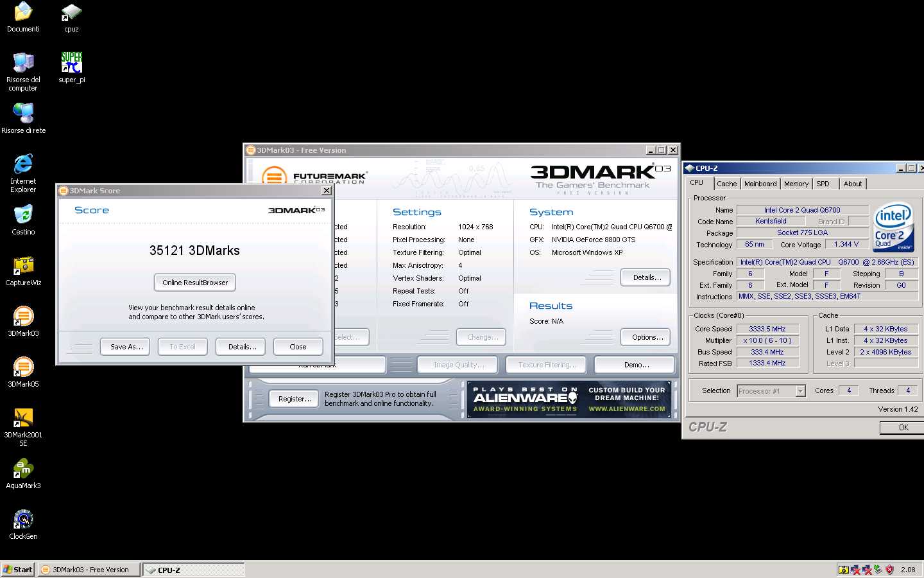Click the Register... button
The width and height of the screenshot is (924, 578).
click(x=295, y=399)
